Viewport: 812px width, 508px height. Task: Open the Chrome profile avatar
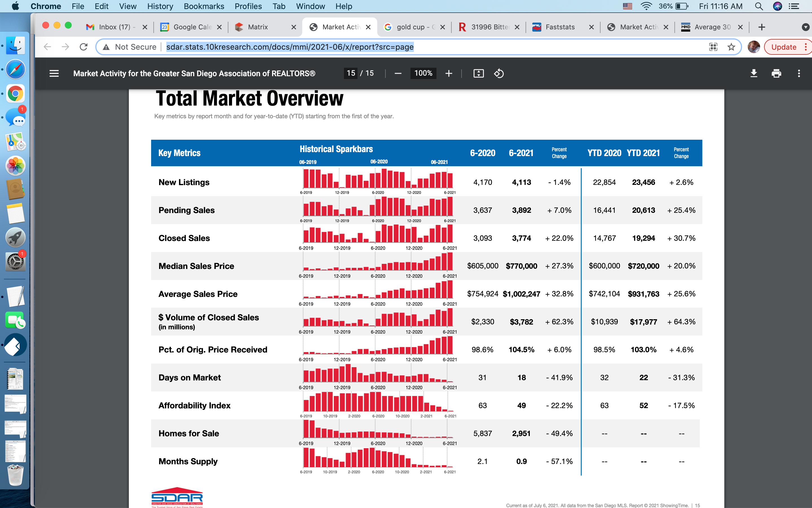[x=754, y=47]
